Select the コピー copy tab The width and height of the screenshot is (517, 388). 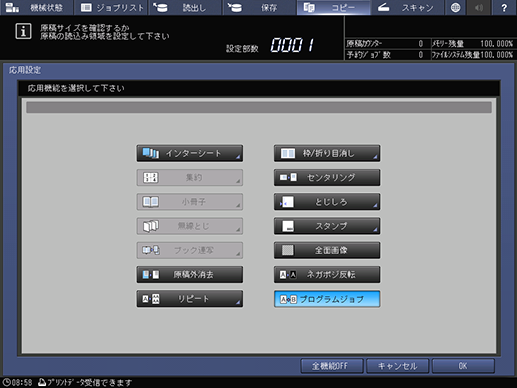333,7
